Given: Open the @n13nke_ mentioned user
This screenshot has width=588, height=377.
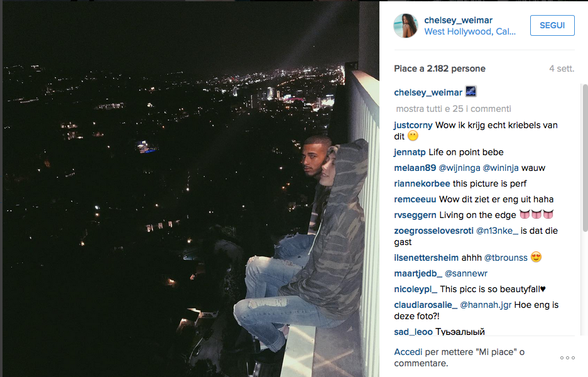Looking at the screenshot, I should coord(497,231).
